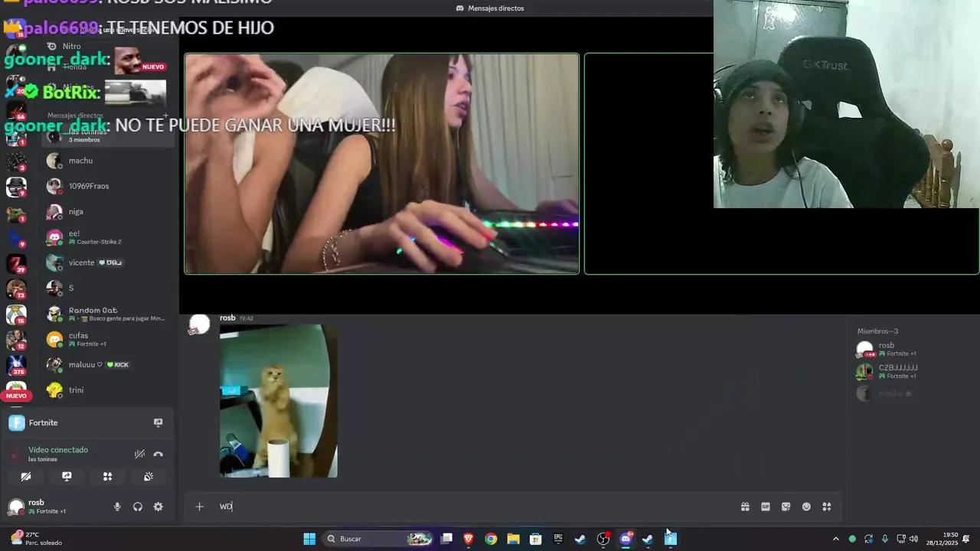Mute the microphone in user panel
The image size is (980, 551).
(117, 507)
